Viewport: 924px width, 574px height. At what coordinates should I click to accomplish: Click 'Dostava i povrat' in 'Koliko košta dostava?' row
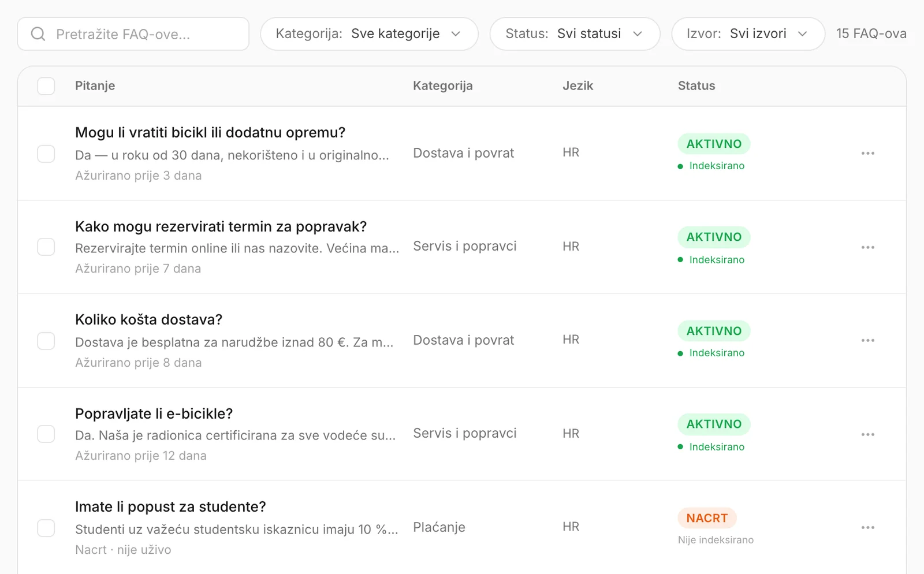pyautogui.click(x=463, y=340)
